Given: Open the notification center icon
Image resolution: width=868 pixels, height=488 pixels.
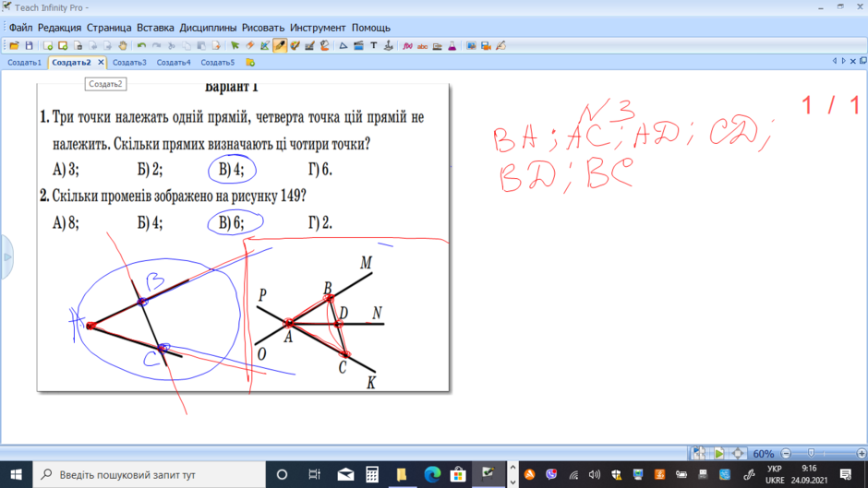Looking at the screenshot, I should pyautogui.click(x=845, y=474).
